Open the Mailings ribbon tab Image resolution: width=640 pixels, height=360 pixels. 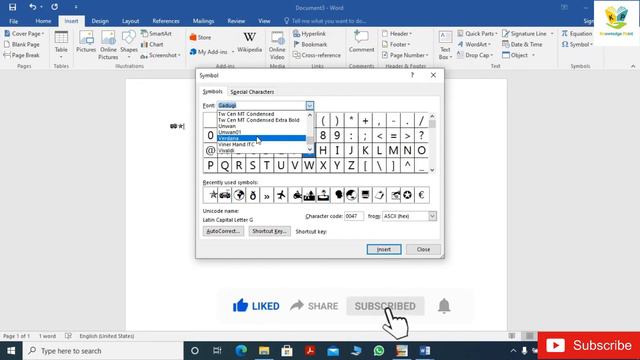(203, 21)
